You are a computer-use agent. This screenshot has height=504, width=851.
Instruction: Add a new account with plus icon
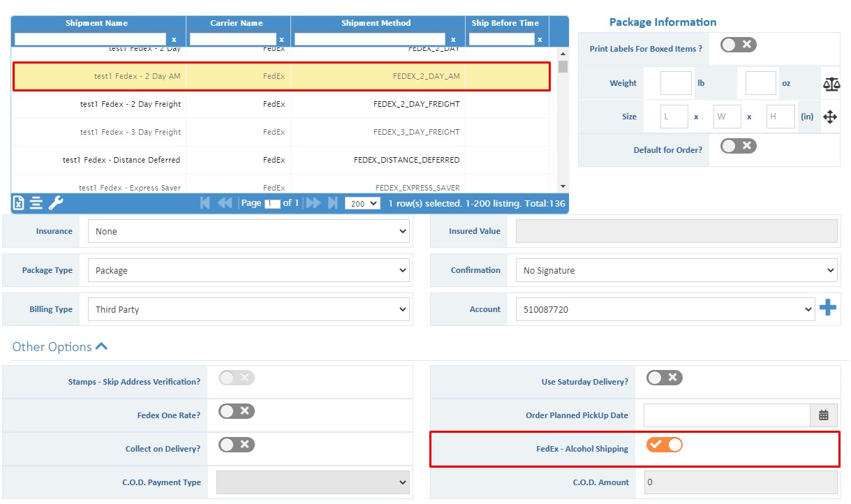click(828, 308)
